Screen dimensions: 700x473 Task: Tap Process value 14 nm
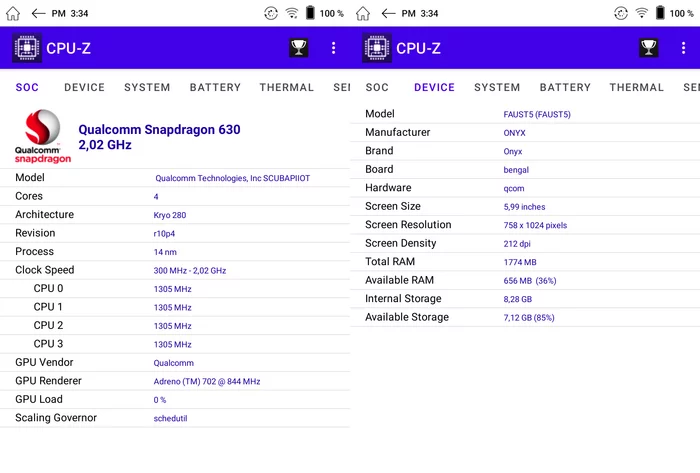click(165, 252)
